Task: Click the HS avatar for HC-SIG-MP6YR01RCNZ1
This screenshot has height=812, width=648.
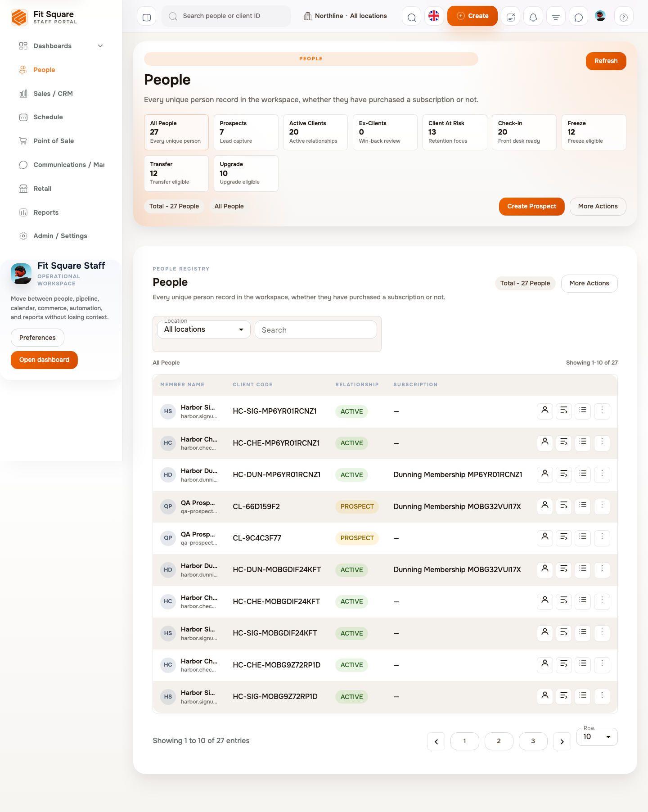Action: [168, 411]
